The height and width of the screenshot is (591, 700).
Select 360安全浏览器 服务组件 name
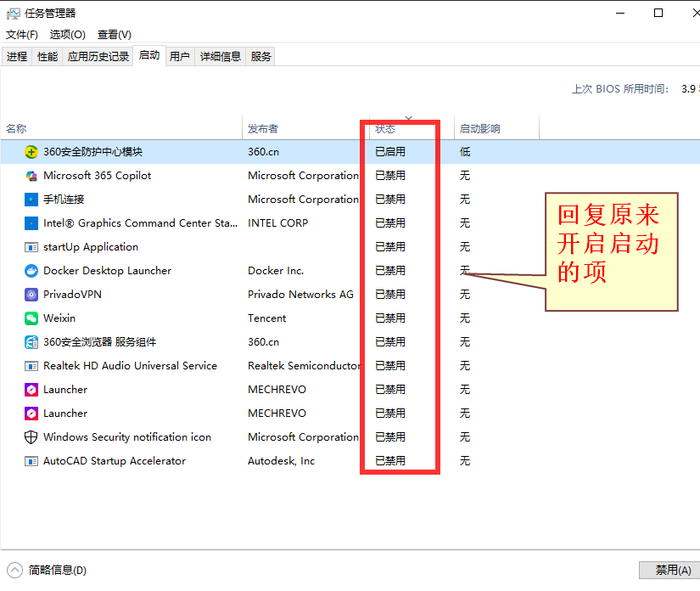[99, 342]
